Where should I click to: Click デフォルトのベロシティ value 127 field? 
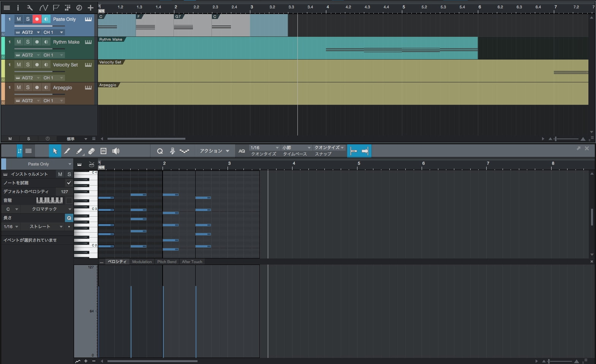coord(64,192)
